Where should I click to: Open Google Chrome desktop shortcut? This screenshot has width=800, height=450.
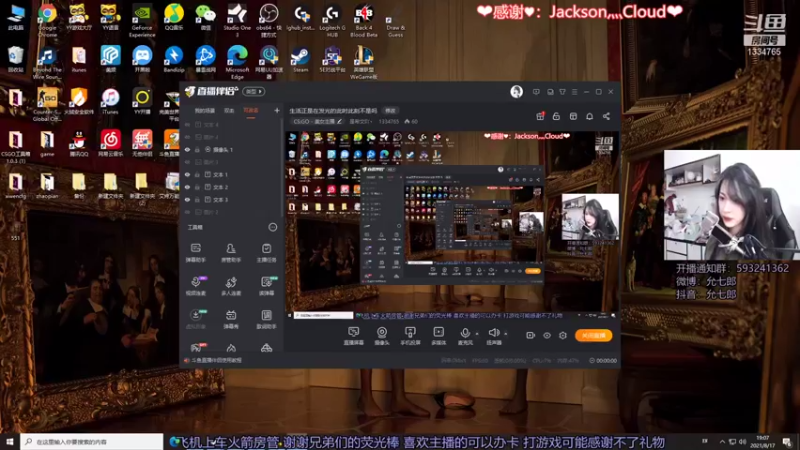(47, 19)
